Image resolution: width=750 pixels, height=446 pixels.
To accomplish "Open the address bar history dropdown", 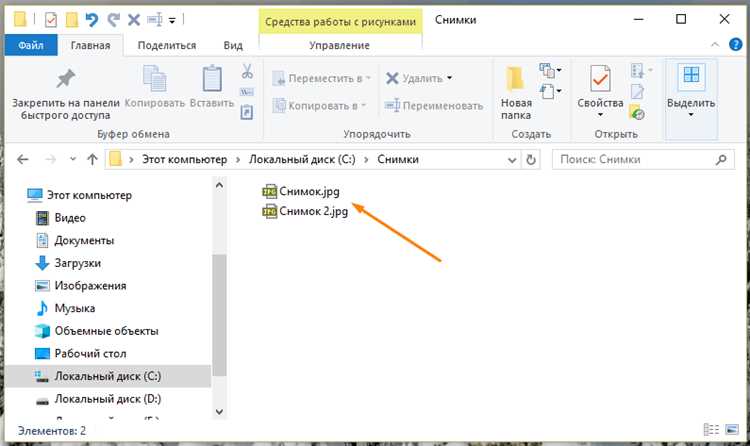I will coord(512,160).
